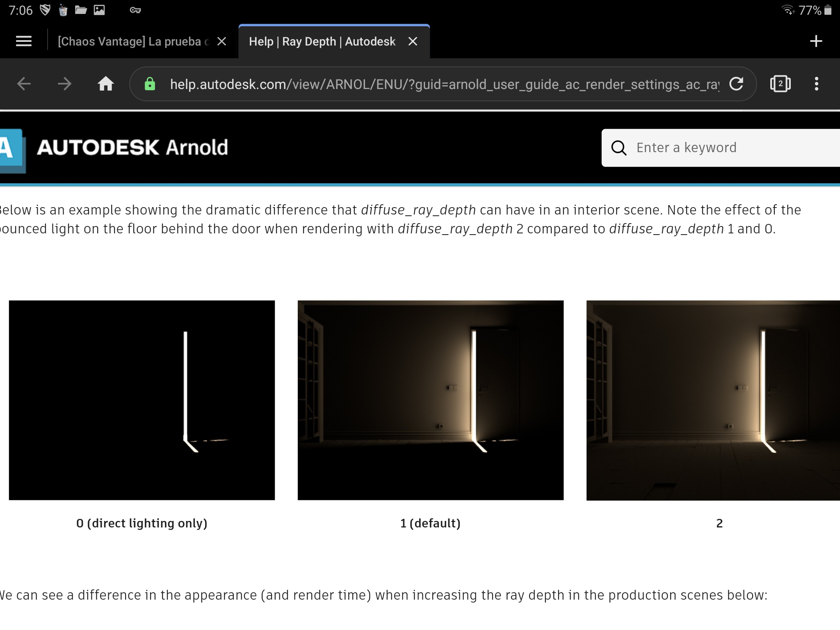The image size is (840, 630).
Task: Close the Ray Depth Autodesk tab
Action: [413, 41]
